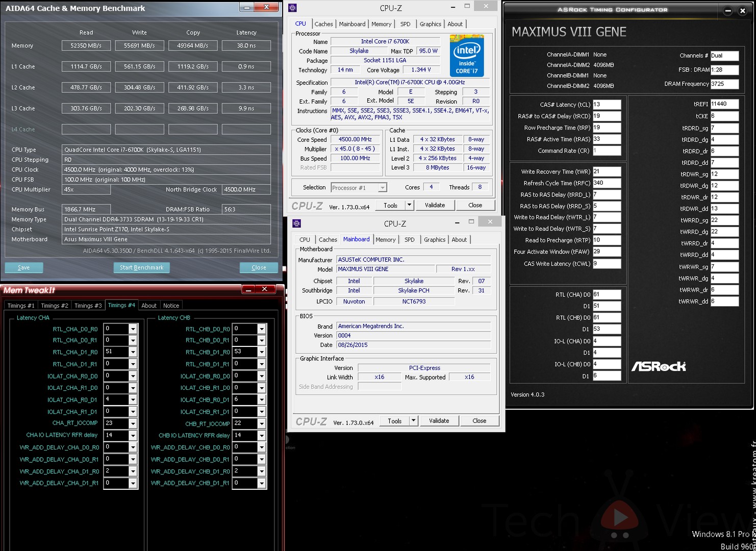The height and width of the screenshot is (551, 756).
Task: Click the Memory Latency value 38.0 ns
Action: coord(246,45)
